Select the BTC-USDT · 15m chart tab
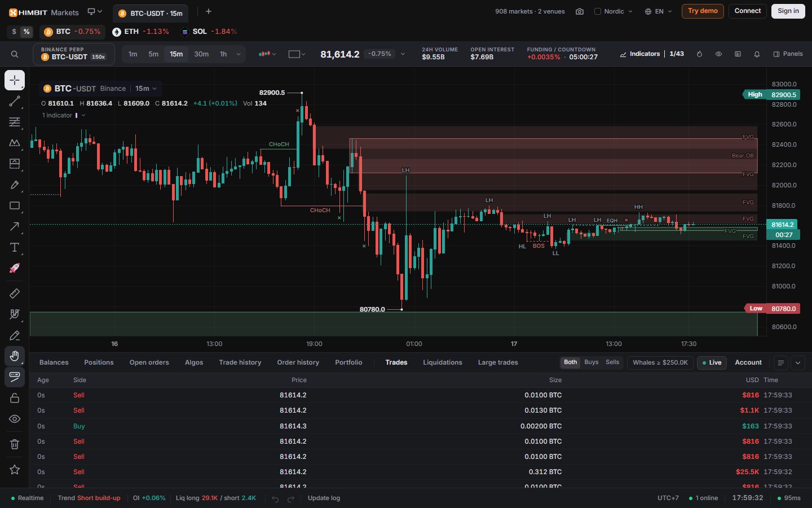This screenshot has width=812, height=508. [x=151, y=13]
